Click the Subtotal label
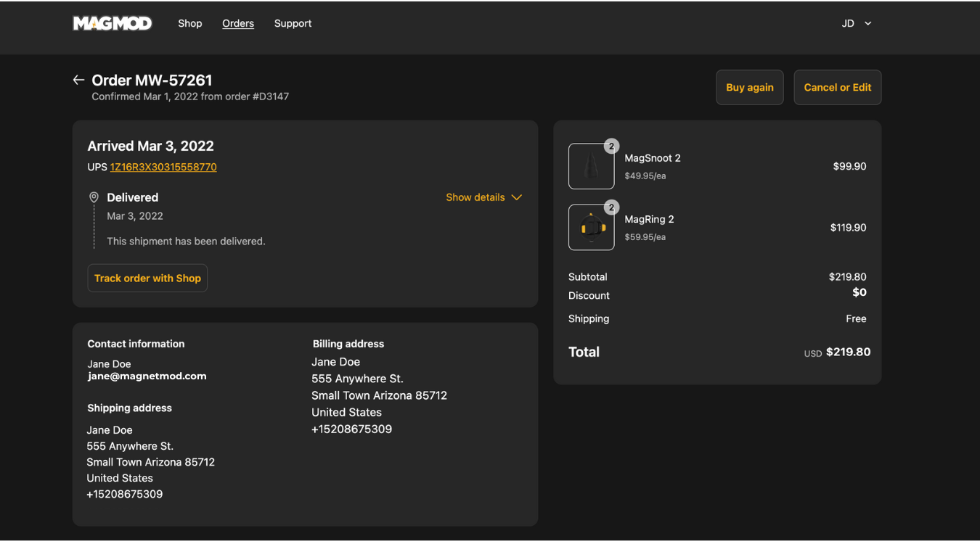The width and height of the screenshot is (980, 544). click(588, 276)
